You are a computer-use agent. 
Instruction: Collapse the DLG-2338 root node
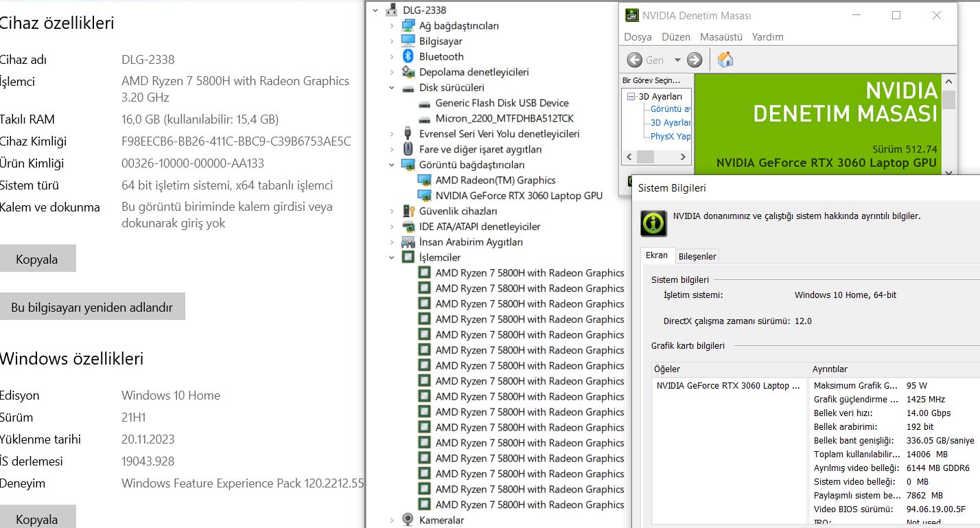pyautogui.click(x=375, y=10)
